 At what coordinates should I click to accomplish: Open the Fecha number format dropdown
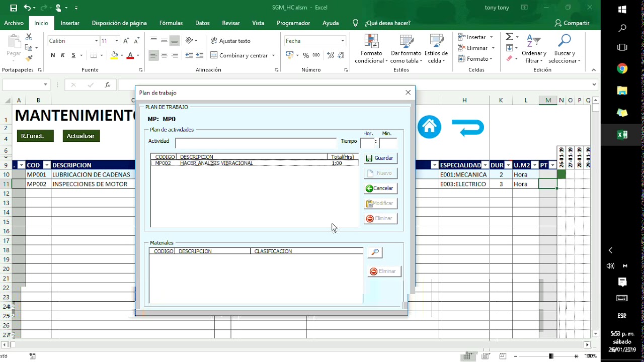(343, 41)
